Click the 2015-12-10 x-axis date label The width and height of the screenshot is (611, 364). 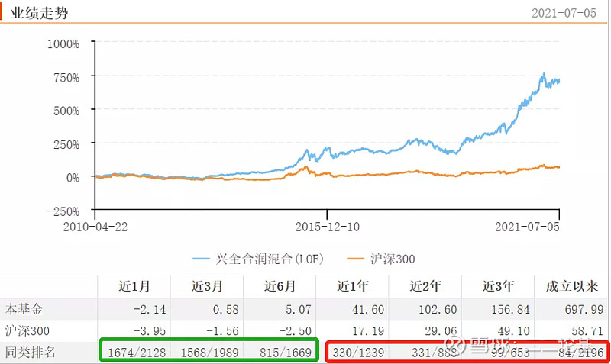pyautogui.click(x=326, y=227)
